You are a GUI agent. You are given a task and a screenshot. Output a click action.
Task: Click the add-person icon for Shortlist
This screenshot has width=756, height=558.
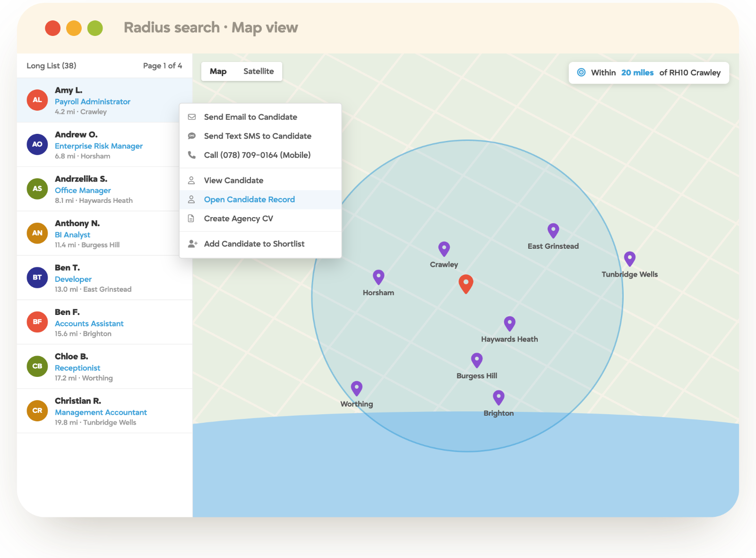coord(192,244)
